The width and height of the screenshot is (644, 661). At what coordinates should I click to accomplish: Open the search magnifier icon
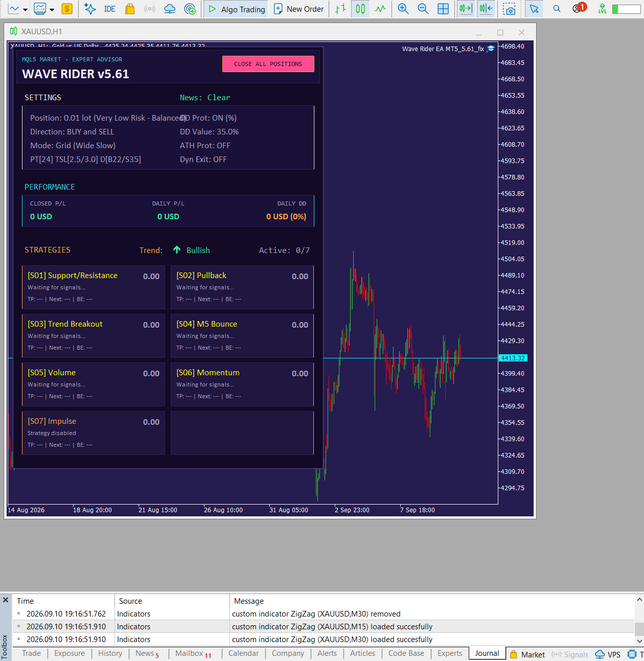click(x=557, y=9)
